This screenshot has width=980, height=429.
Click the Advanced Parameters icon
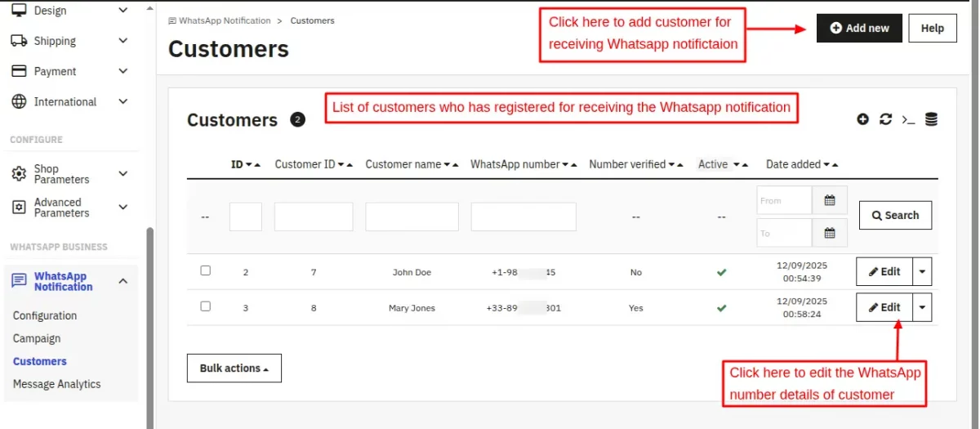(x=19, y=208)
